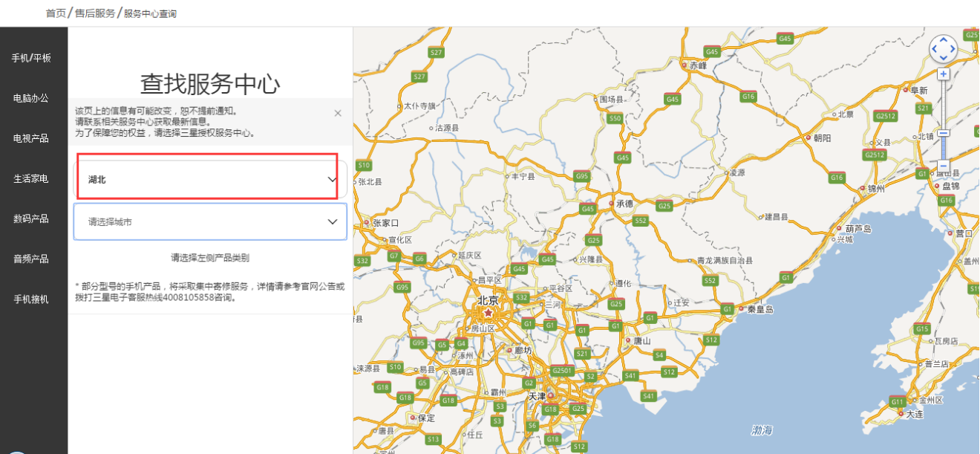Image resolution: width=980 pixels, height=454 pixels.
Task: Open the 湖北 province dropdown
Action: (210, 180)
